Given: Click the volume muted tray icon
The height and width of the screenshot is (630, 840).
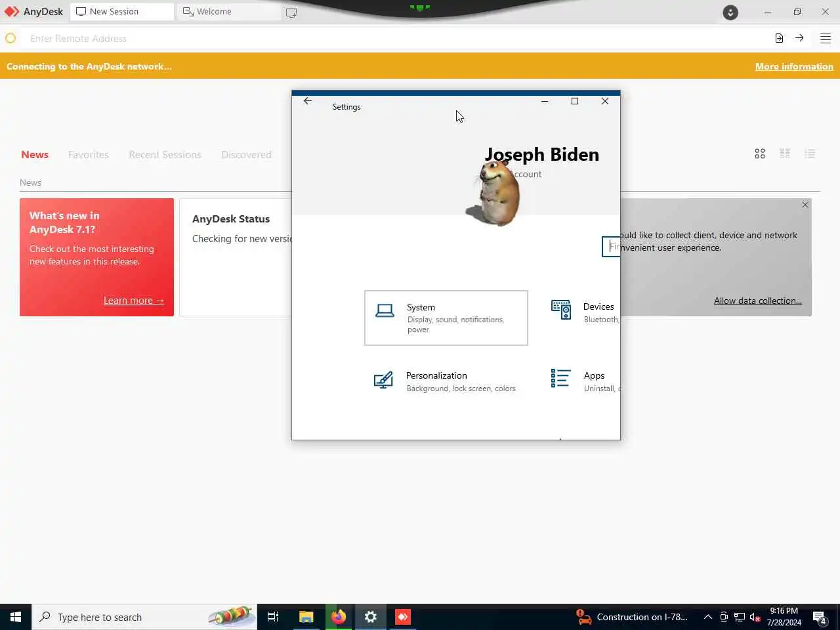Looking at the screenshot, I should 755,617.
